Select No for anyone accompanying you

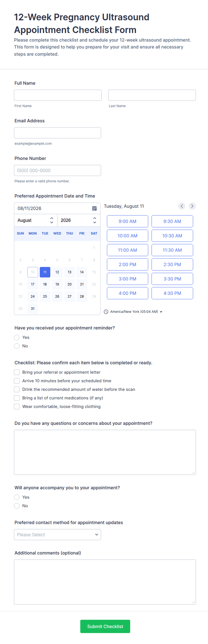click(17, 506)
